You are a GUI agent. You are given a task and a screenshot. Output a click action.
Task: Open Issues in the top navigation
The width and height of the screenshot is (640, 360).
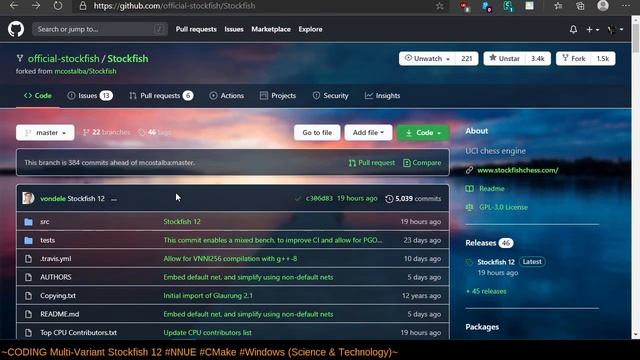click(234, 29)
